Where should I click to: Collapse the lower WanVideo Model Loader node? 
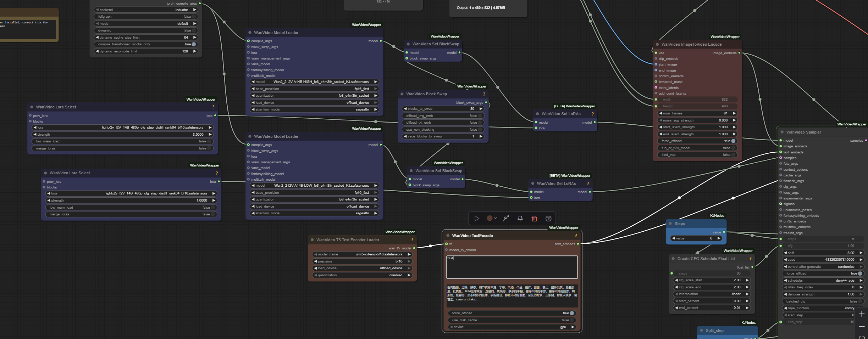pos(250,136)
